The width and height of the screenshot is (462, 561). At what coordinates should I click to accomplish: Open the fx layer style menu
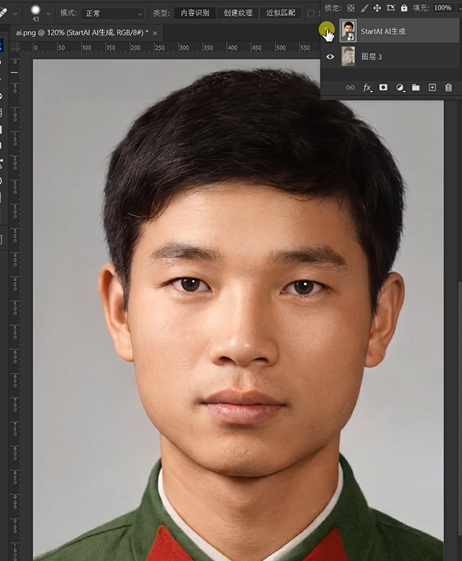367,88
